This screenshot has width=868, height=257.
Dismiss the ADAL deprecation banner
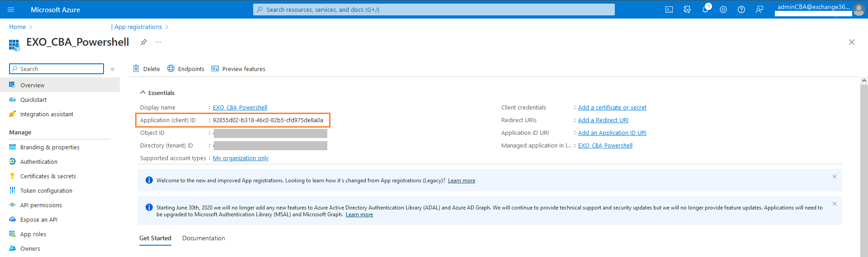835,204
